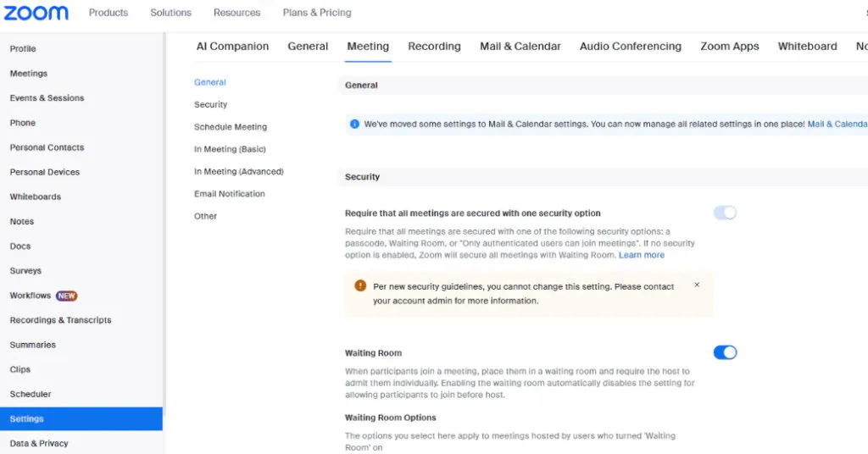868x454 pixels.
Task: Dismiss the security guidelines warning
Action: [697, 285]
